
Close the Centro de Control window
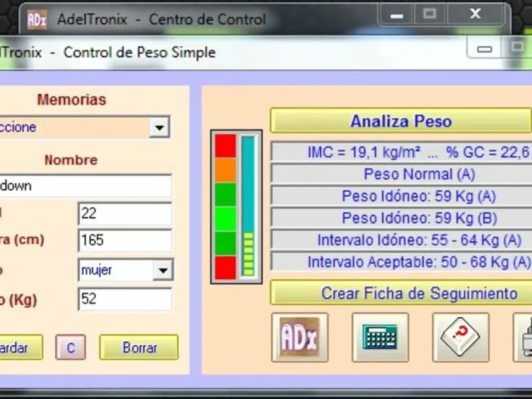click(x=475, y=15)
